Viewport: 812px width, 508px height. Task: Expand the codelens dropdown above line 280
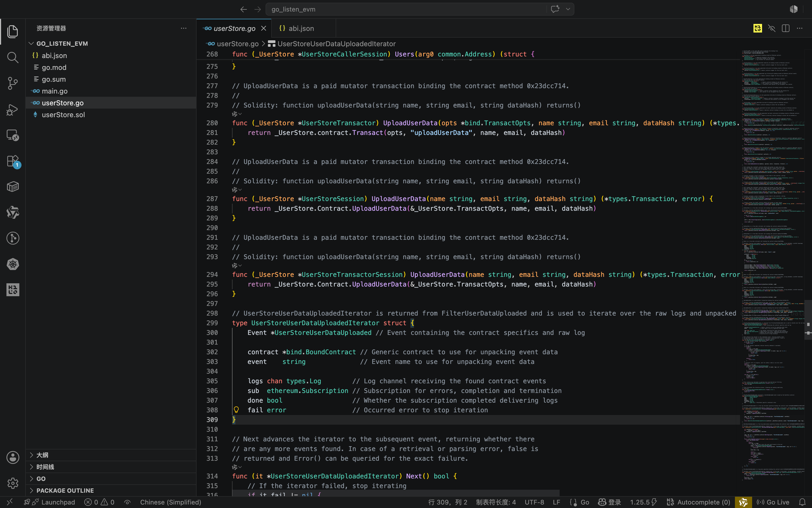tap(237, 114)
